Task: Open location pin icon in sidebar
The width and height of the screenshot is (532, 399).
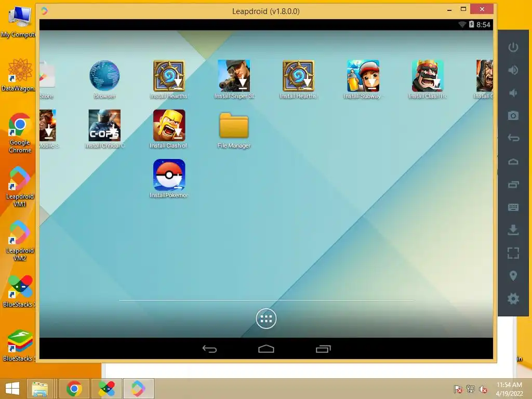Action: [x=513, y=275]
